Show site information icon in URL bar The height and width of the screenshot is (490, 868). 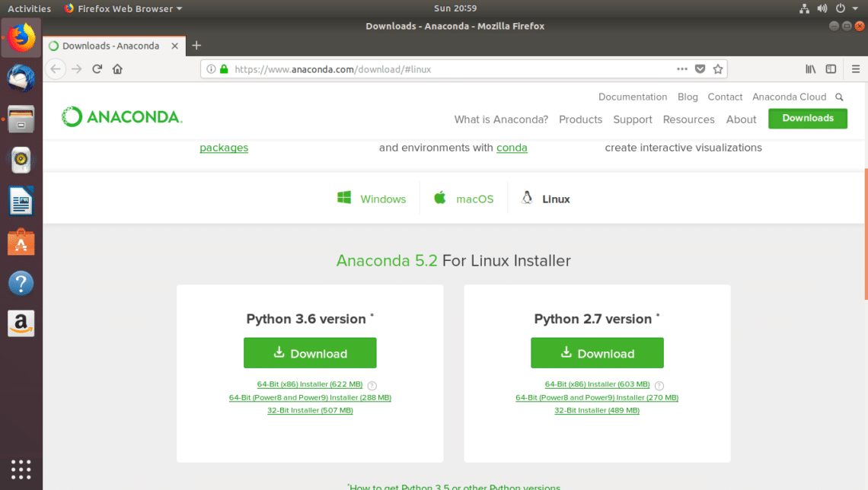[x=211, y=69]
